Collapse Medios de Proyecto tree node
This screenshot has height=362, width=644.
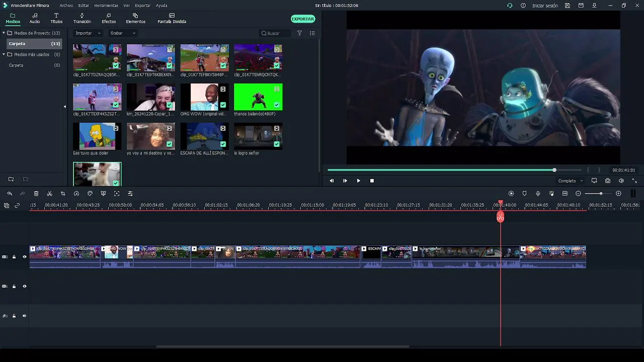[x=4, y=33]
